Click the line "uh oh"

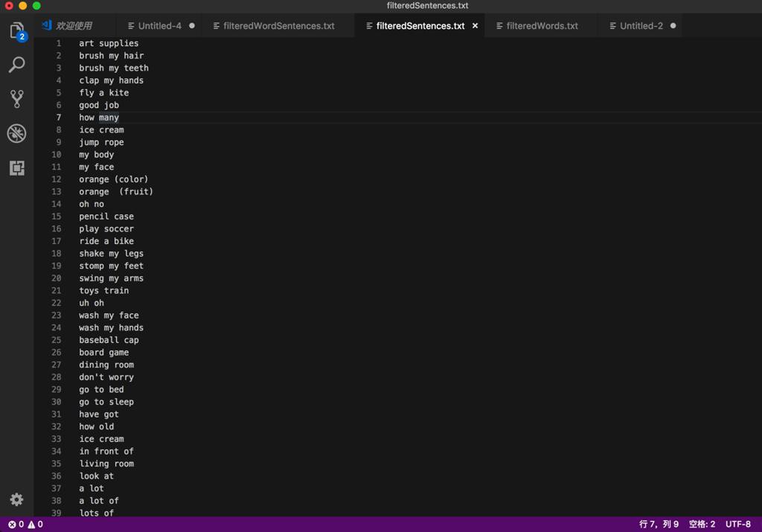coord(92,303)
